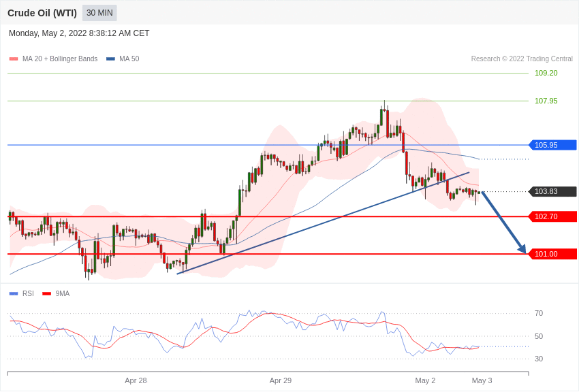The height and width of the screenshot is (392, 579).
Task: Click the 9MA legend red swatch
Action: point(47,293)
